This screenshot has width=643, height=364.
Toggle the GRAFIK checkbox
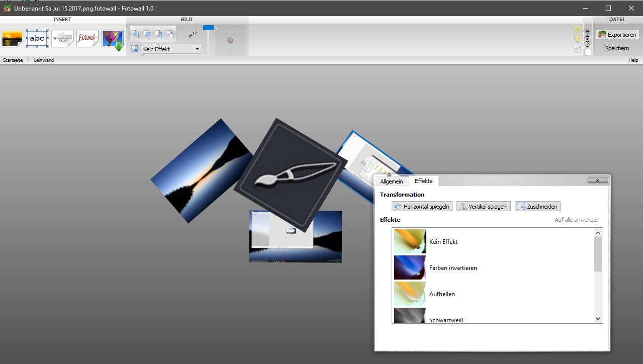[x=588, y=52]
